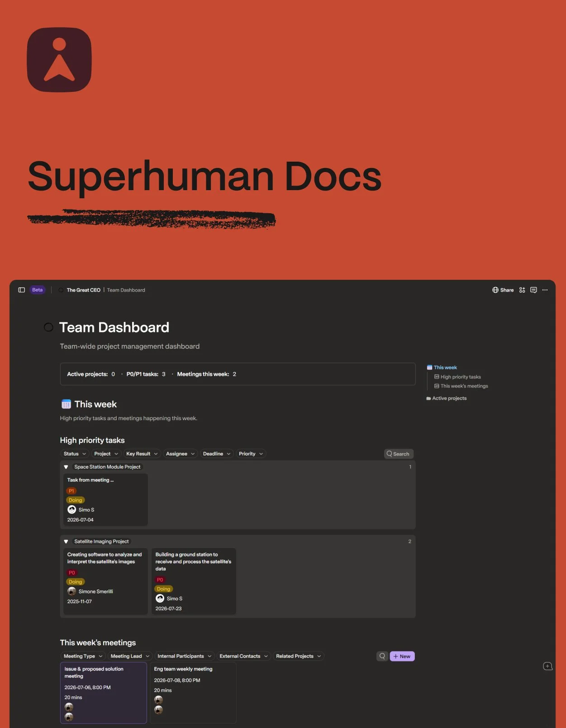Collapse Space Station Module Project group
The width and height of the screenshot is (566, 728).
coord(66,467)
